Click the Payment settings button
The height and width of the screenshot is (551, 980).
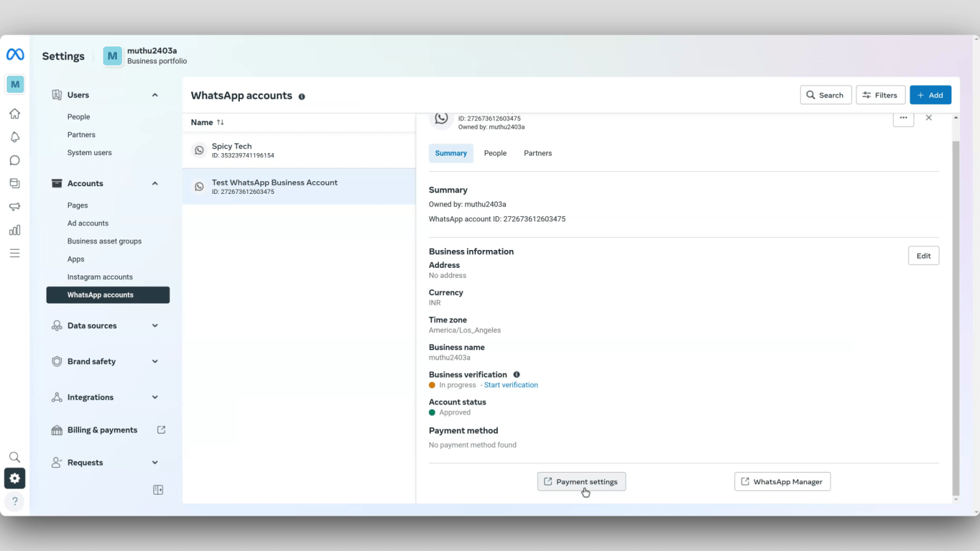point(581,481)
